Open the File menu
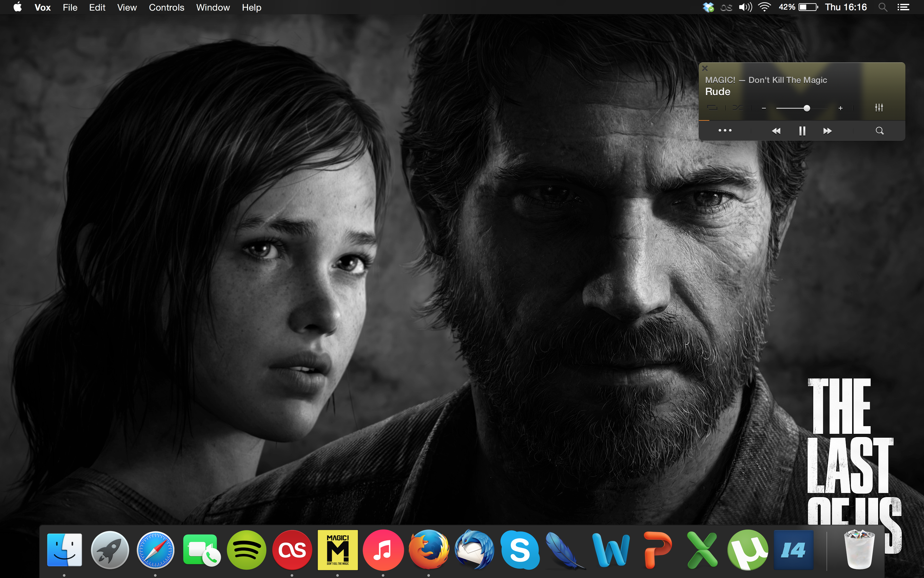Image resolution: width=924 pixels, height=578 pixels. pyautogui.click(x=70, y=7)
